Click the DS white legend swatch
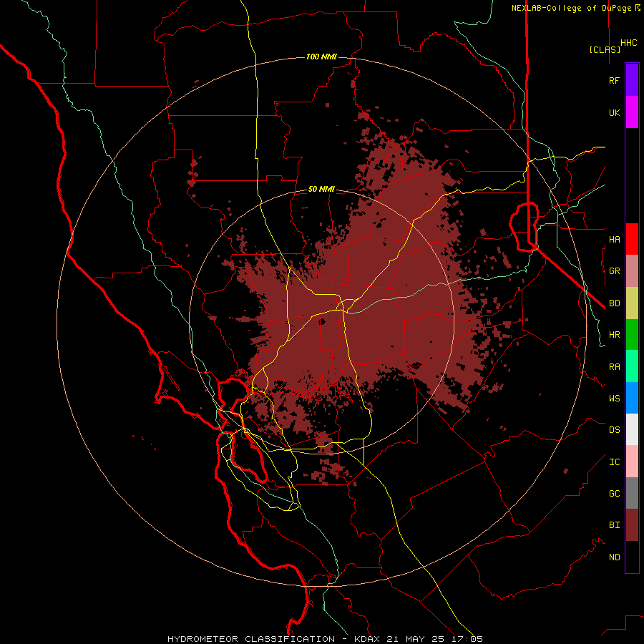Viewport: 644px width, 644px height. click(632, 429)
